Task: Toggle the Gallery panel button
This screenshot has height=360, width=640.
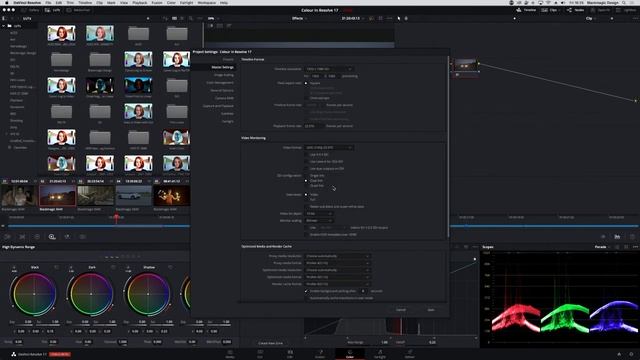Action: 30,10
